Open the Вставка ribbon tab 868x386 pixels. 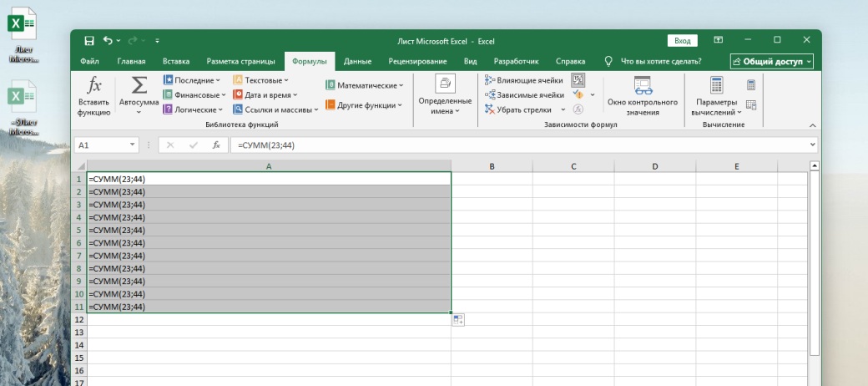click(x=175, y=62)
